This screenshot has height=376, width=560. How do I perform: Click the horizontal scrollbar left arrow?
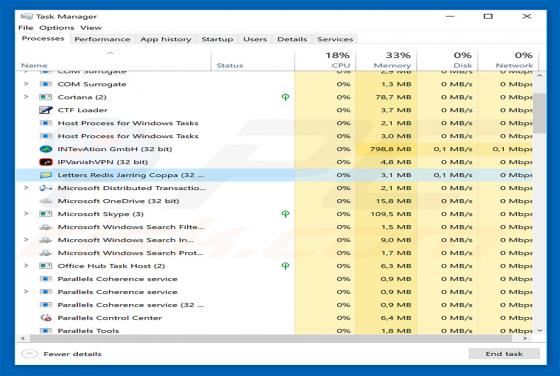pyautogui.click(x=23, y=338)
